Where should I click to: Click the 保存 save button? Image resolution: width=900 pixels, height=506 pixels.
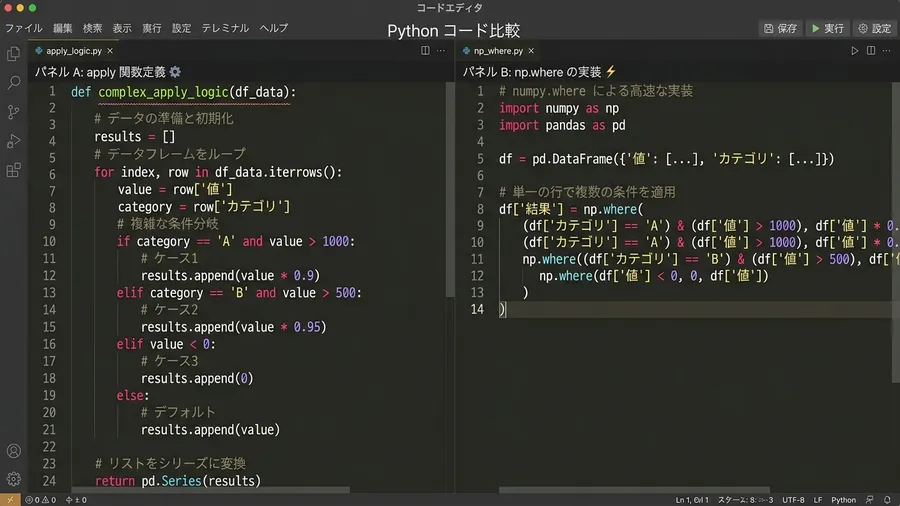click(781, 28)
